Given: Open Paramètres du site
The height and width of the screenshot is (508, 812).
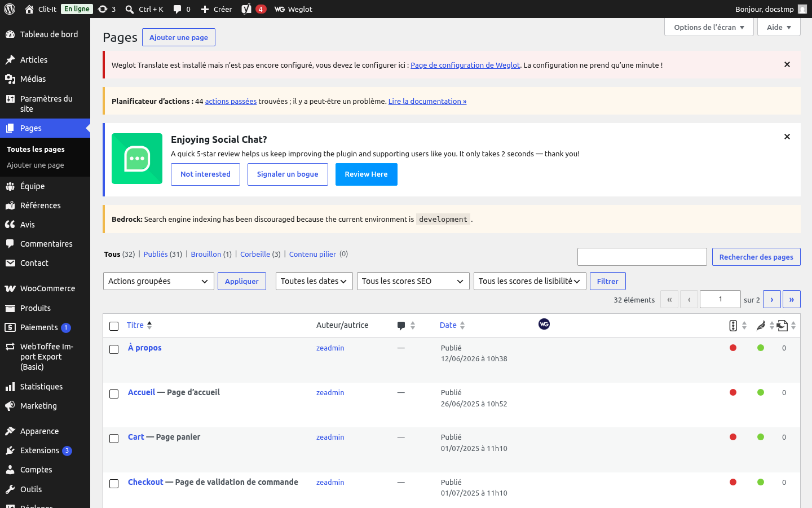Looking at the screenshot, I should click(x=45, y=104).
